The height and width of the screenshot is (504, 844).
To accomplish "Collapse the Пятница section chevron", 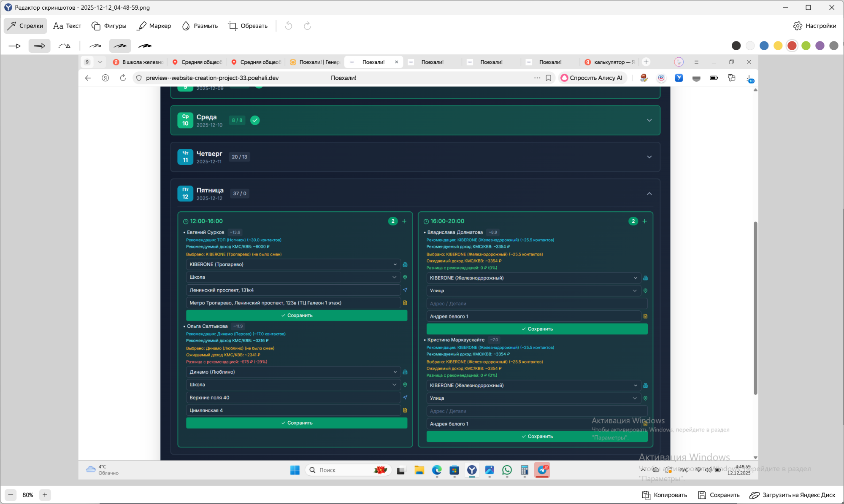I will 649,194.
